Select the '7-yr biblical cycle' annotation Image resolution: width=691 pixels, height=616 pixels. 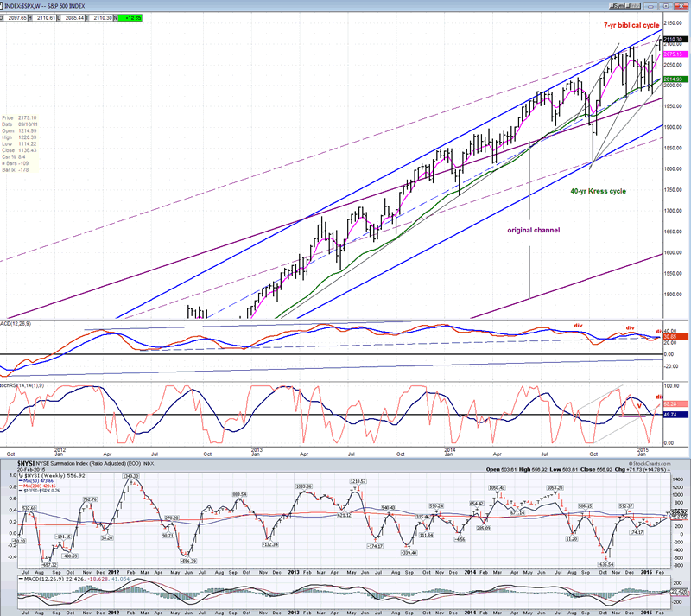631,25
